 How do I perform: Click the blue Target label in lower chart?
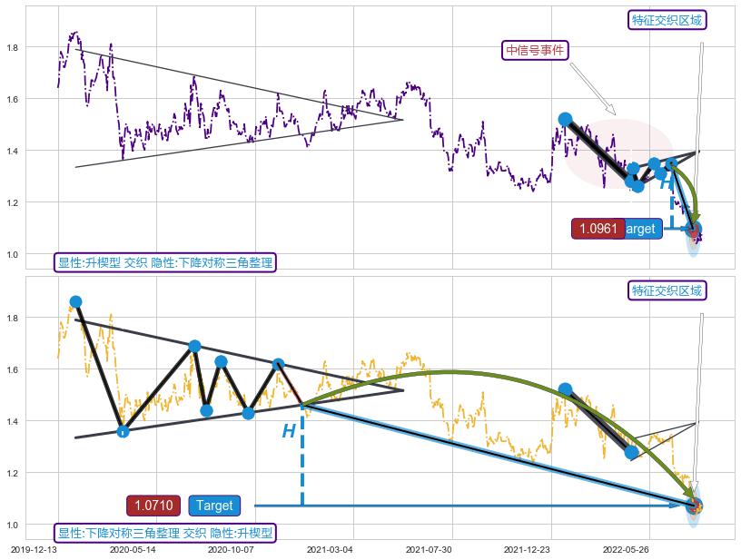point(214,506)
